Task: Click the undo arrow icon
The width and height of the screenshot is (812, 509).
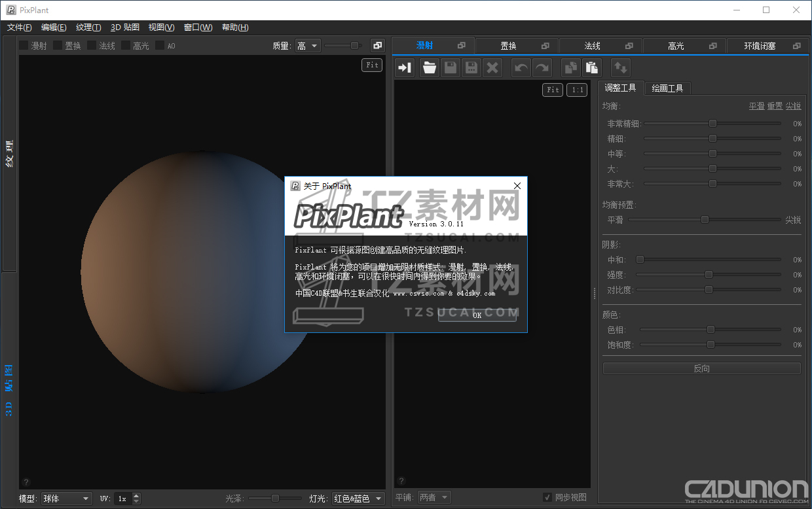Action: tap(521, 67)
